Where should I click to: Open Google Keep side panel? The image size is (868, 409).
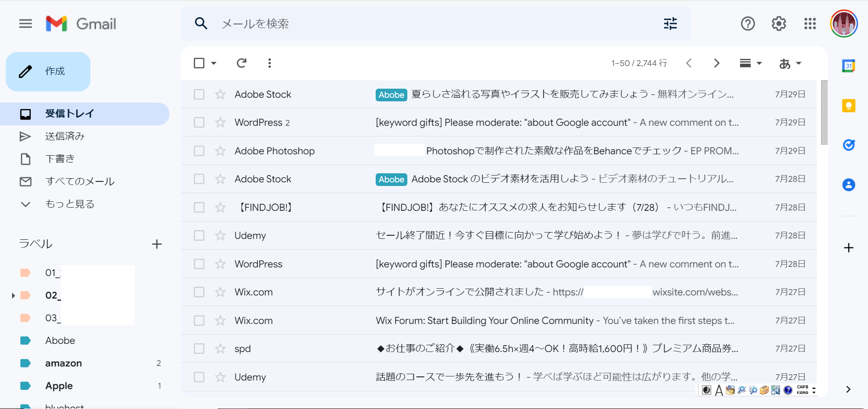849,106
